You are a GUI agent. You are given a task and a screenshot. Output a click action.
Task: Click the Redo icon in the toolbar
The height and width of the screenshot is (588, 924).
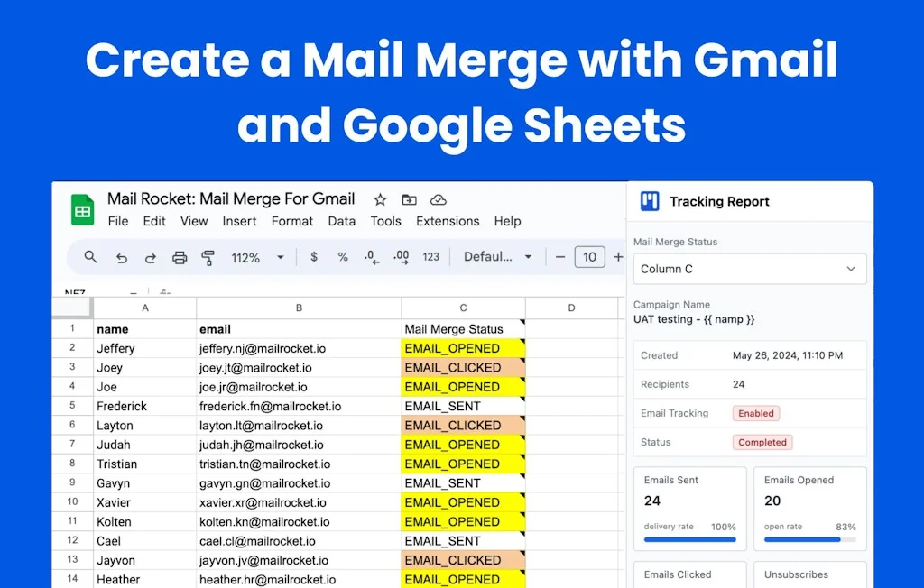tap(152, 257)
